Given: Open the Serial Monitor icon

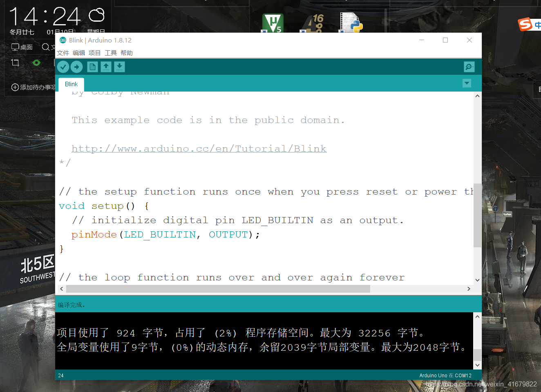Looking at the screenshot, I should click(469, 67).
